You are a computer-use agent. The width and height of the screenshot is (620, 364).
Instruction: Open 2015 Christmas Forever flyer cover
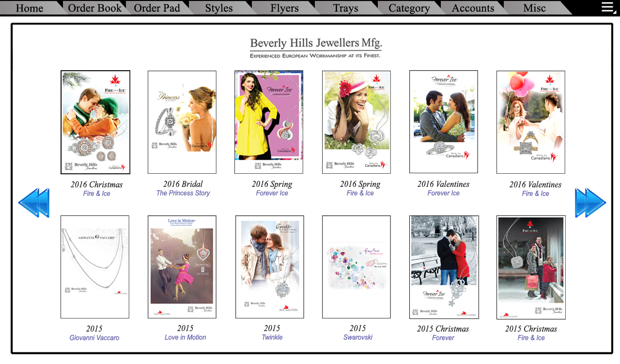[444, 267]
